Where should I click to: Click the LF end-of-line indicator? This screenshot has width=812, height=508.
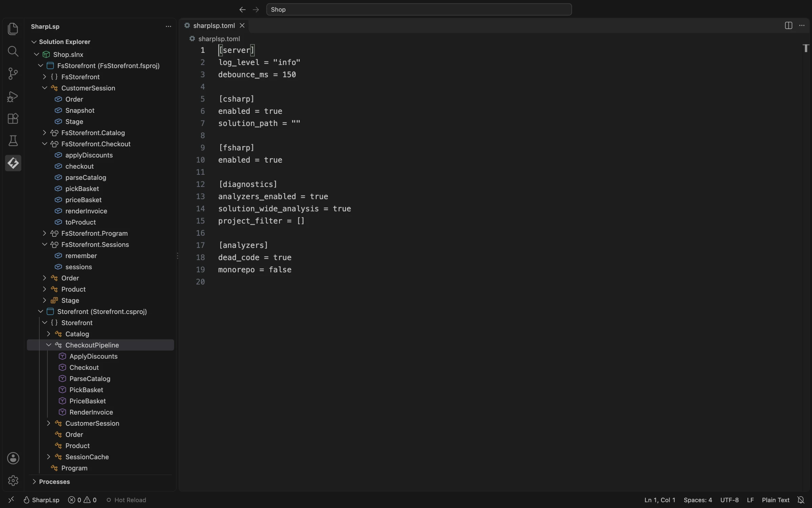750,500
